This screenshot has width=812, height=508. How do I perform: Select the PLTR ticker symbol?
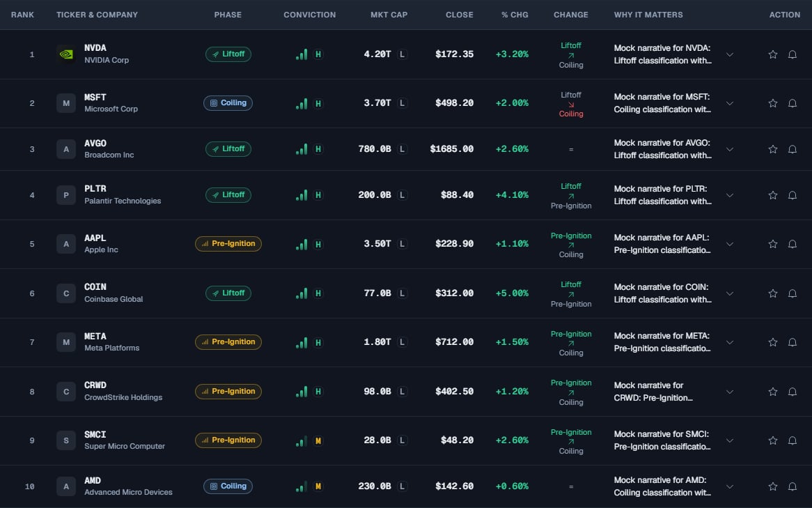95,189
